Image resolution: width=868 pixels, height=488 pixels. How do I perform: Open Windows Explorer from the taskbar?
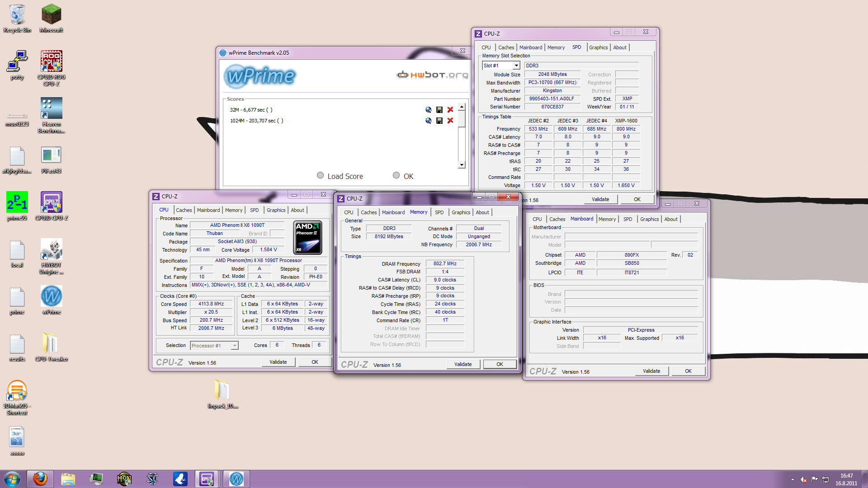pyautogui.click(x=68, y=479)
